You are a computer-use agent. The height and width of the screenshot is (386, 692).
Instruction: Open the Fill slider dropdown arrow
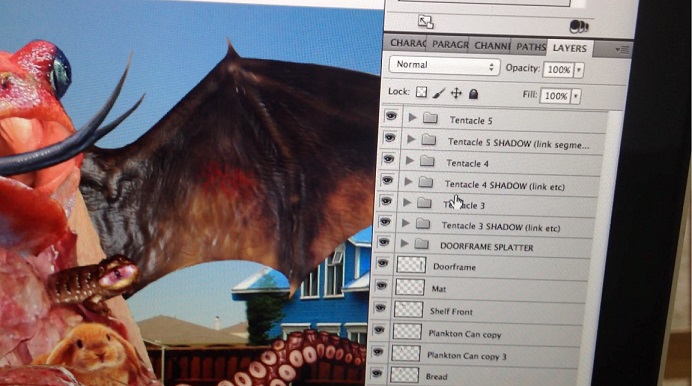point(575,96)
